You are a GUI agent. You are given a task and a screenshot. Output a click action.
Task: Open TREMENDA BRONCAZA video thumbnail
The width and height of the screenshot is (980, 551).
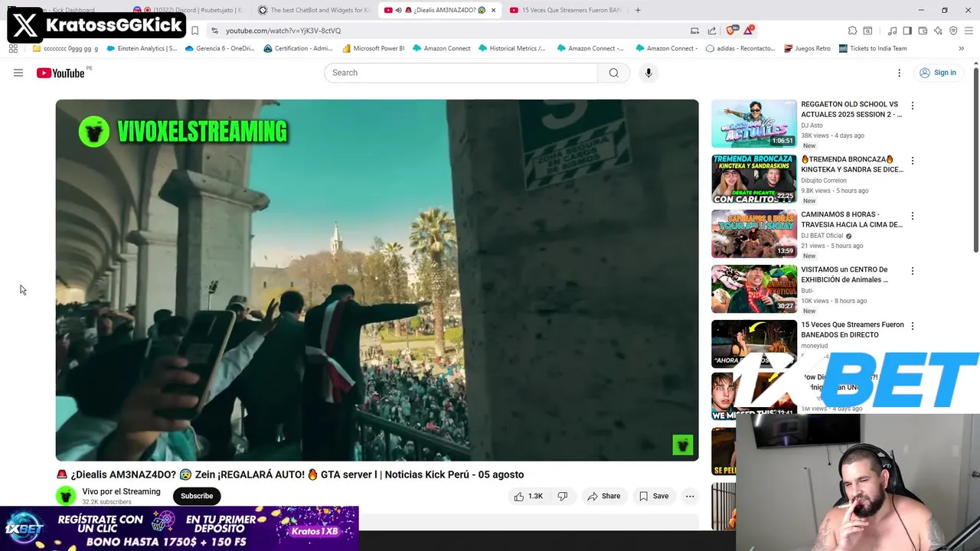(754, 179)
